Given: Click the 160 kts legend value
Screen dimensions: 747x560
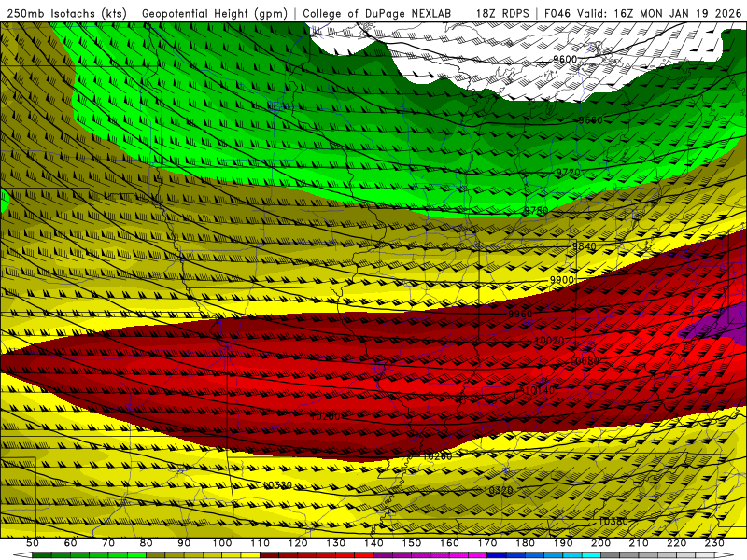Looking at the screenshot, I should (x=450, y=543).
